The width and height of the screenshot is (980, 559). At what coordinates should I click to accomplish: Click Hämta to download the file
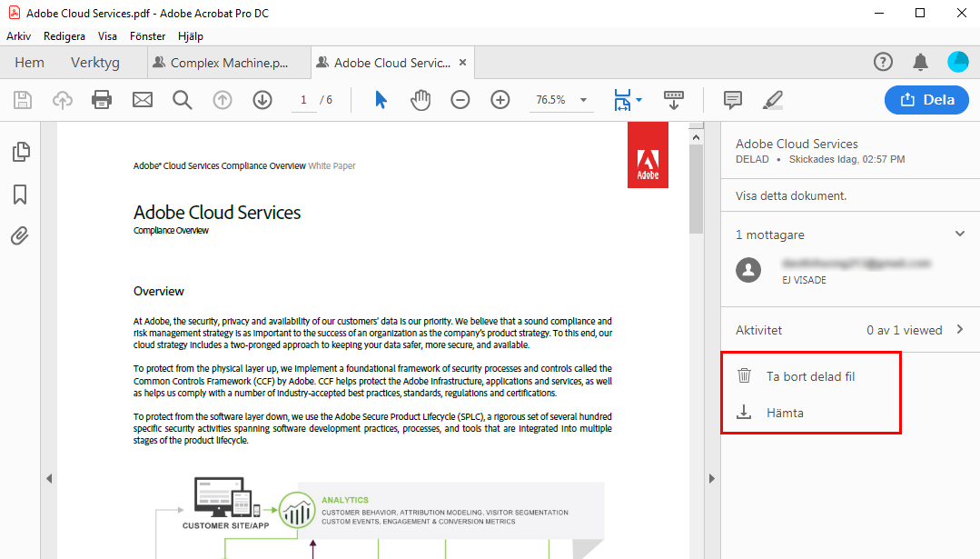785,413
